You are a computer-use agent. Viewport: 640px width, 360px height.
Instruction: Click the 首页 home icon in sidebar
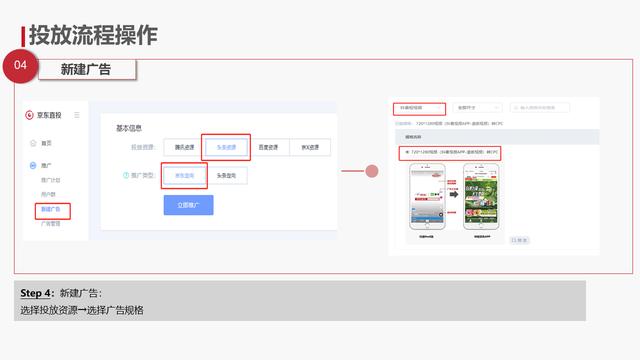(33, 143)
